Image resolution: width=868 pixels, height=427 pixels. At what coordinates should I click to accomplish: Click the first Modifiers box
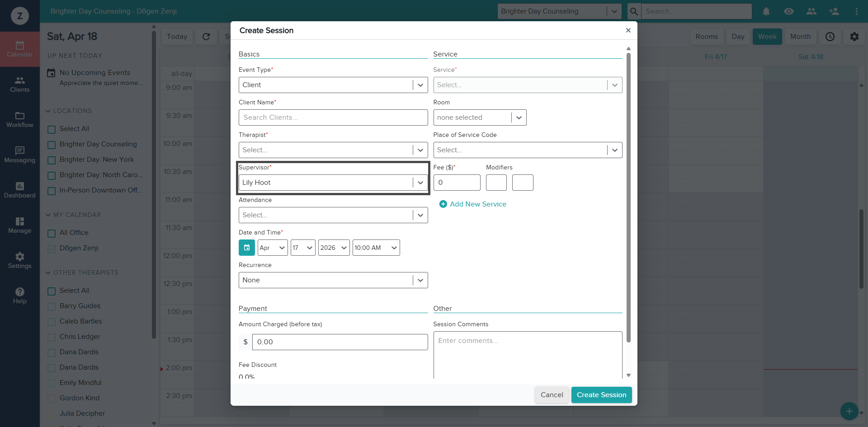[496, 183]
